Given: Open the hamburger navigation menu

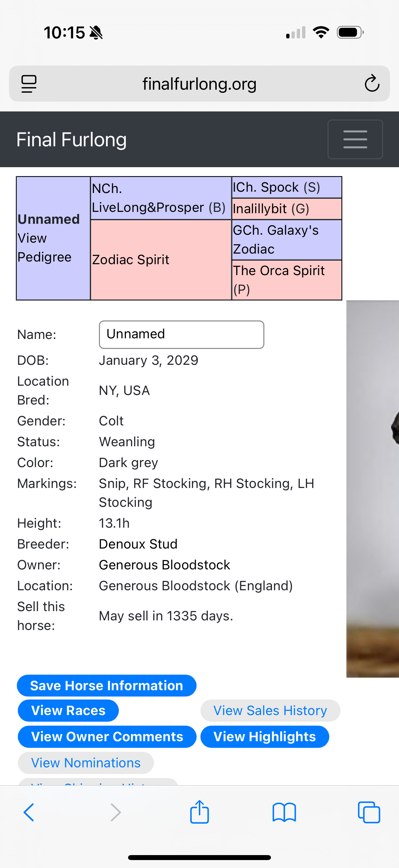Looking at the screenshot, I should [x=355, y=139].
